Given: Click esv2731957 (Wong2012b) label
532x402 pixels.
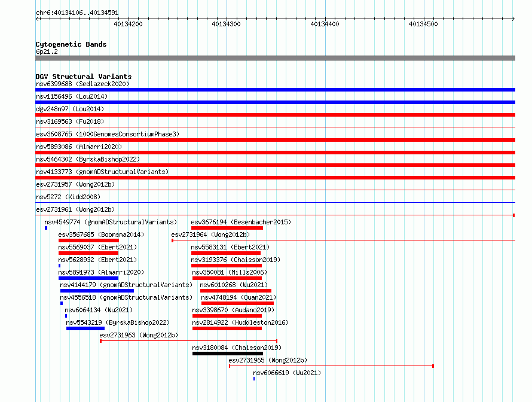Looking at the screenshot, I should [75, 184].
